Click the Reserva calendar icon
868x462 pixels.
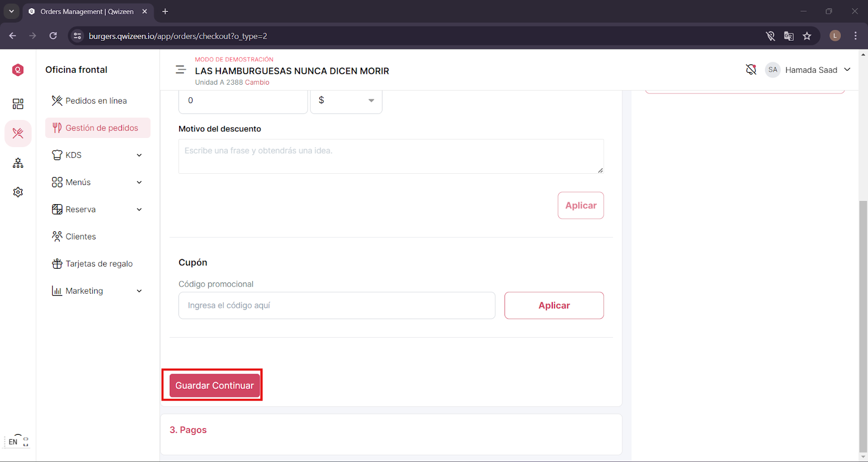pyautogui.click(x=57, y=210)
